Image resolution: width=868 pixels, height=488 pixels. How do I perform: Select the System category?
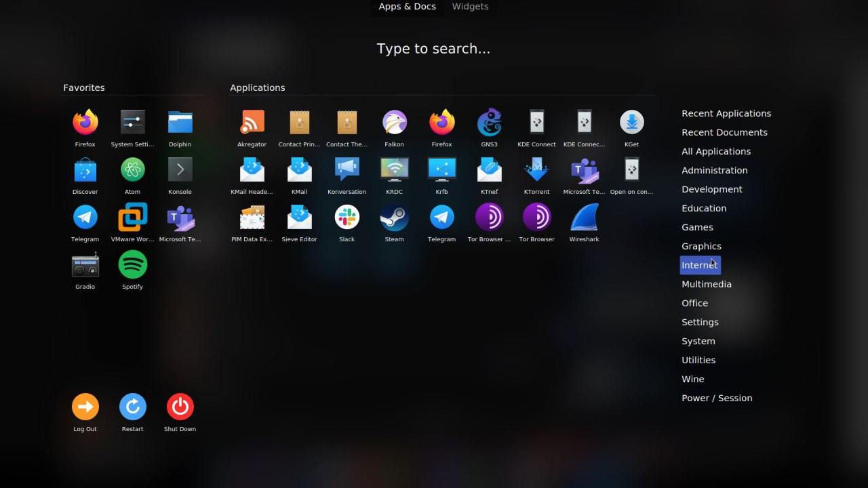click(698, 341)
